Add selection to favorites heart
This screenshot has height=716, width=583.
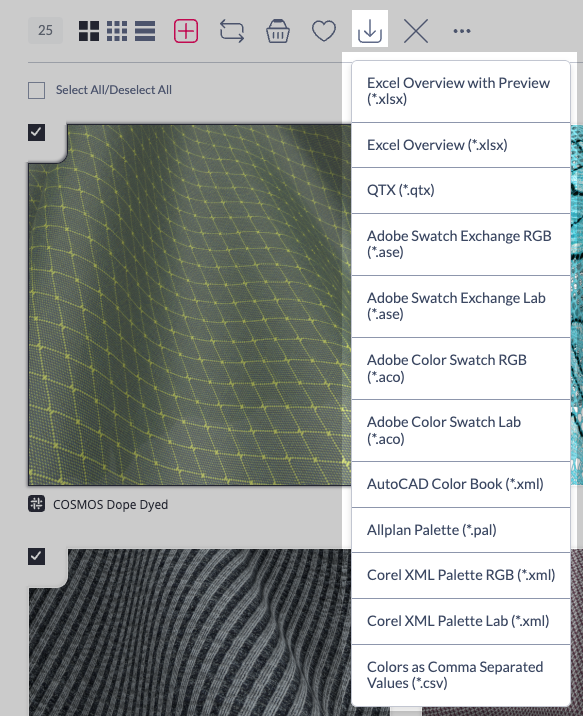click(x=324, y=31)
